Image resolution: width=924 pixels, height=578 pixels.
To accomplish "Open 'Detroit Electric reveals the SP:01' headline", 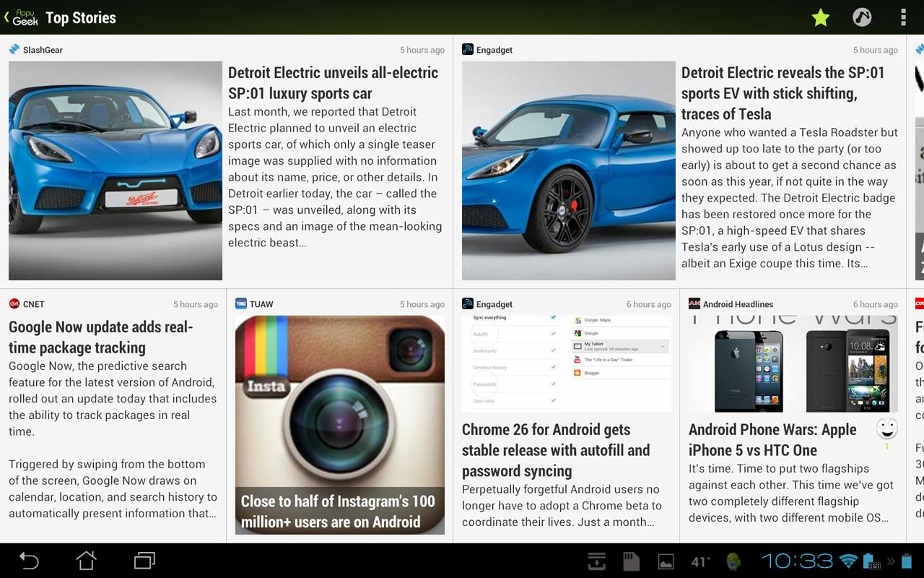I will click(x=783, y=93).
